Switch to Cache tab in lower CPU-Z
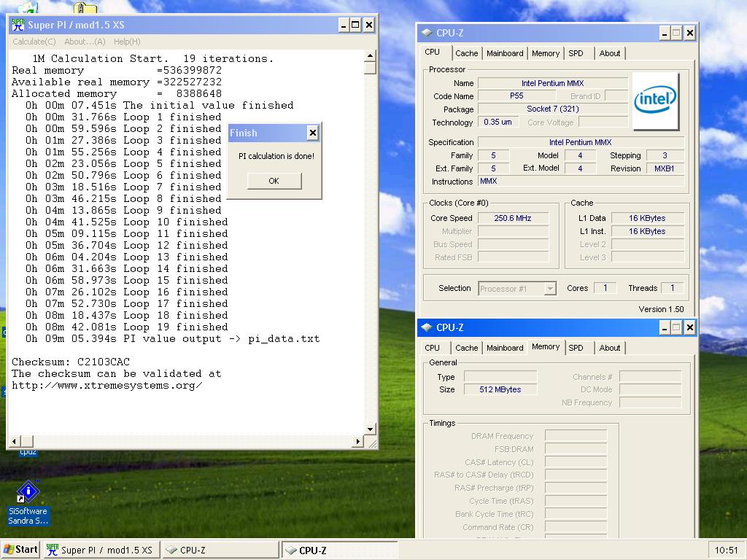This screenshot has width=747, height=560. coord(466,348)
